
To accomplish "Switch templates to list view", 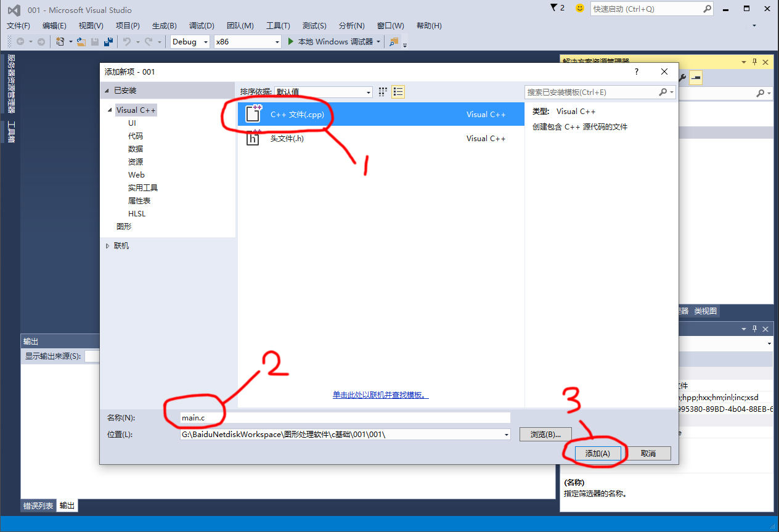I will pos(398,92).
